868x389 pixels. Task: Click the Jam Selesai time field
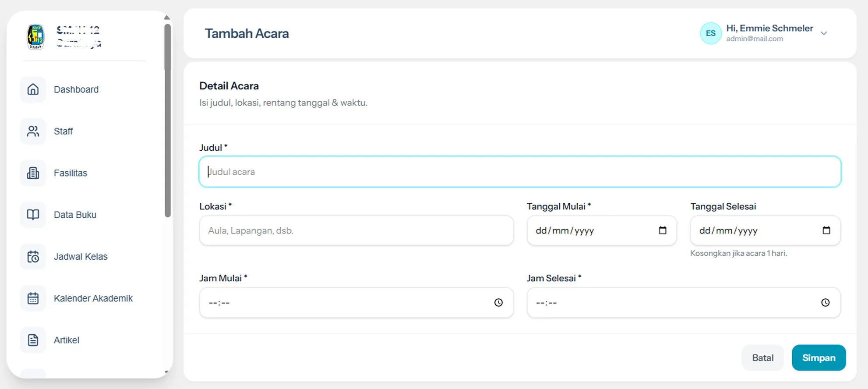coord(684,303)
